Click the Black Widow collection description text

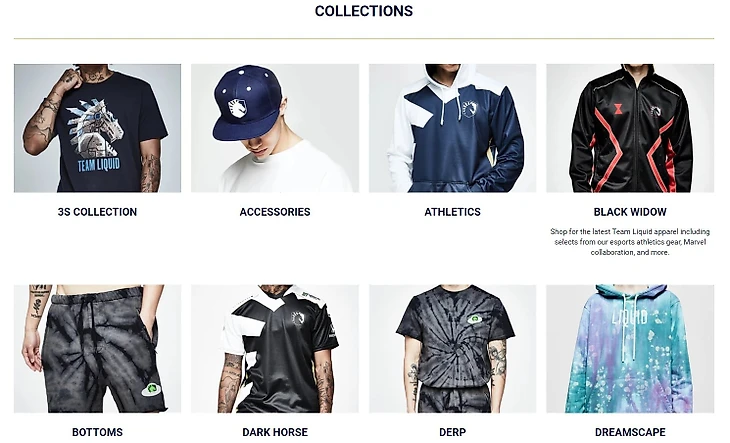(x=630, y=242)
